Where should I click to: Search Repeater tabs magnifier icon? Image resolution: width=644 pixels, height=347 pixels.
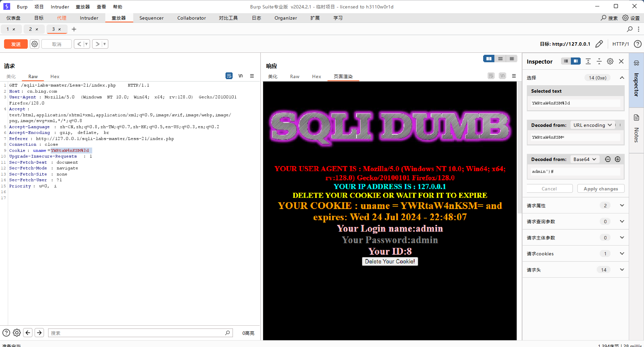[630, 29]
